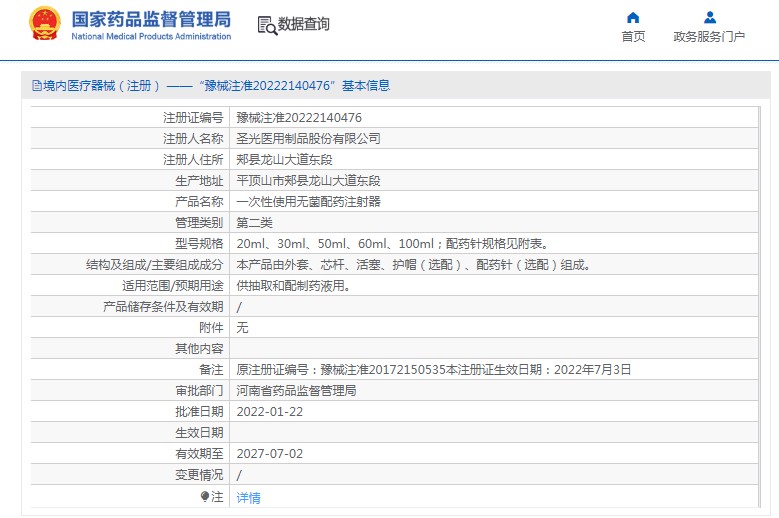This screenshot has height=518, width=779.
Task: Click the lightbulb icon beside 注
Action: click(x=205, y=496)
